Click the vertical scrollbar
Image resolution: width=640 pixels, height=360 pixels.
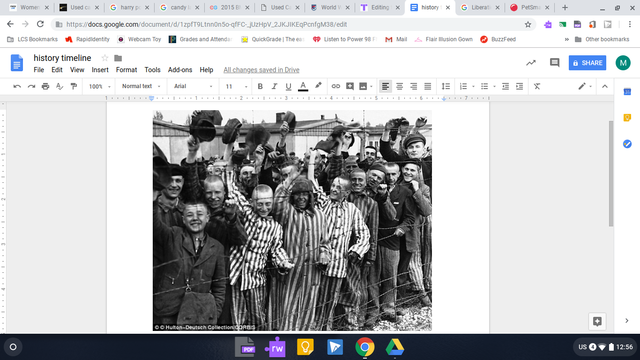pos(611,173)
